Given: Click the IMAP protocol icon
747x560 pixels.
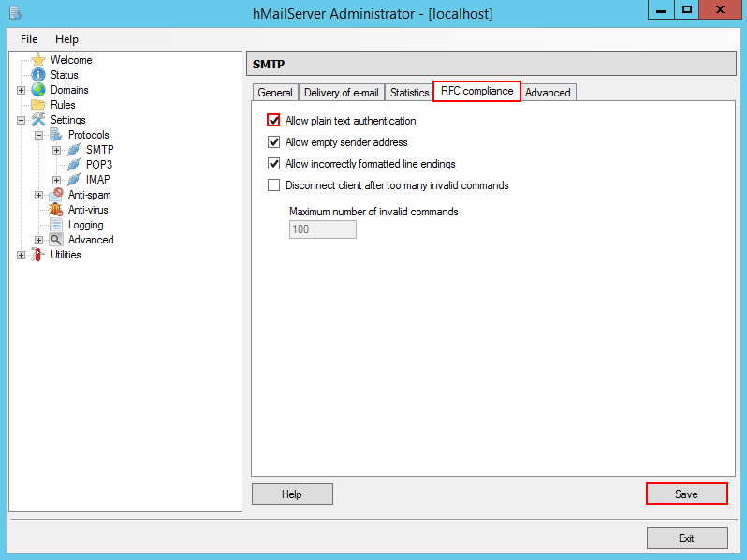Looking at the screenshot, I should click(x=73, y=180).
